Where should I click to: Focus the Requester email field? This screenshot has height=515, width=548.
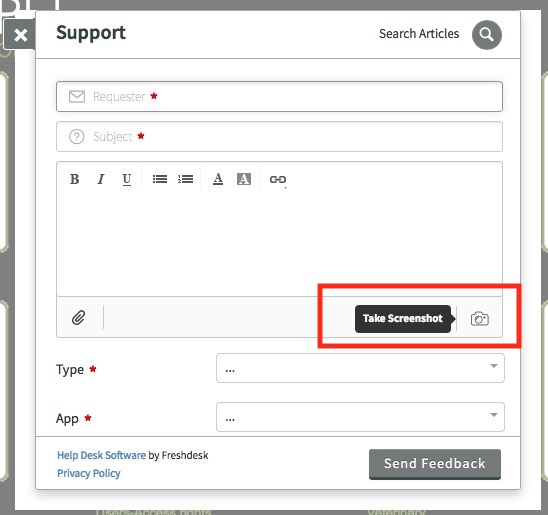279,96
